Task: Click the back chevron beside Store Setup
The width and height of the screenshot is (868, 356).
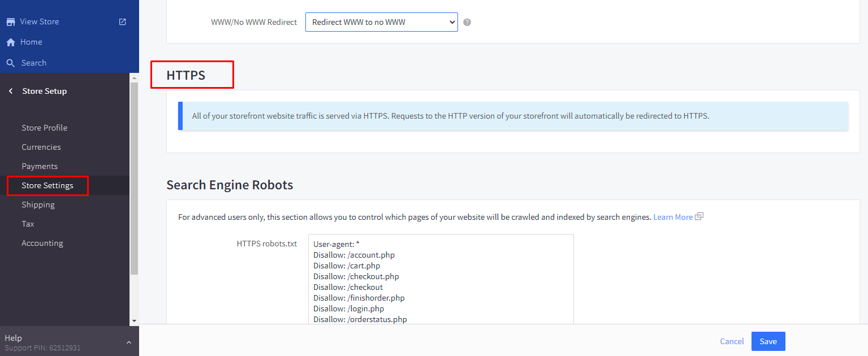Action: coord(11,91)
